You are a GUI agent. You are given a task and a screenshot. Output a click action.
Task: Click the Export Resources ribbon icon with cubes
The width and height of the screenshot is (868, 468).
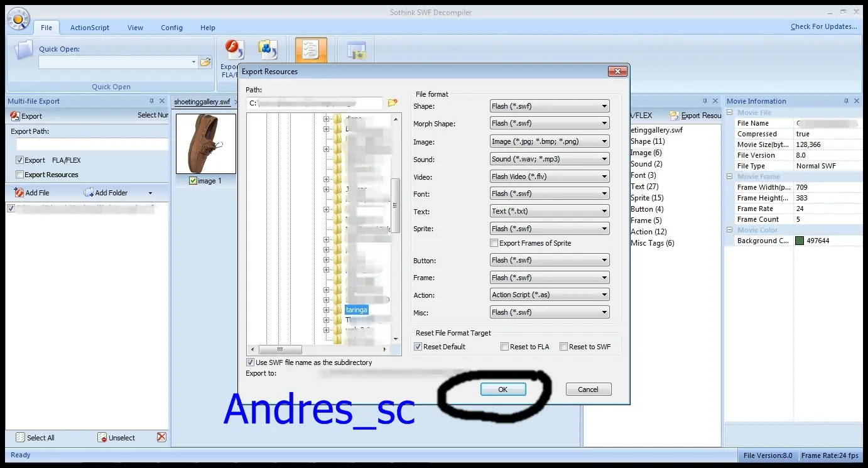pos(268,50)
